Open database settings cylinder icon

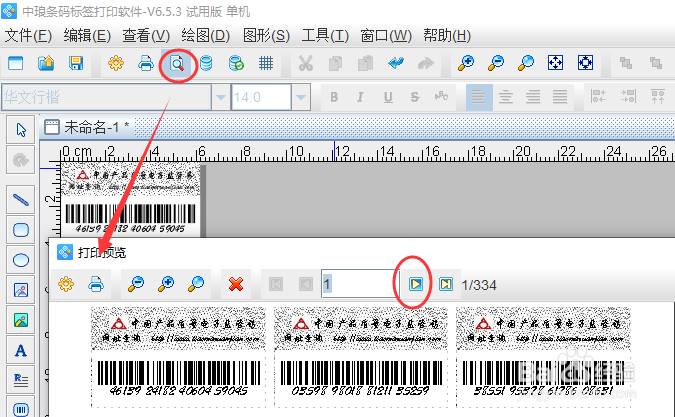(x=206, y=63)
